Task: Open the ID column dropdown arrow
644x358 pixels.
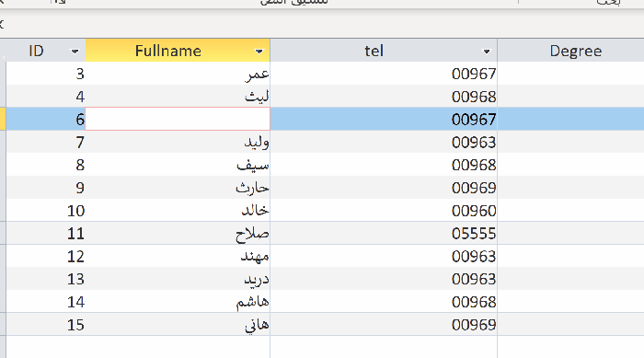Action: (75, 52)
